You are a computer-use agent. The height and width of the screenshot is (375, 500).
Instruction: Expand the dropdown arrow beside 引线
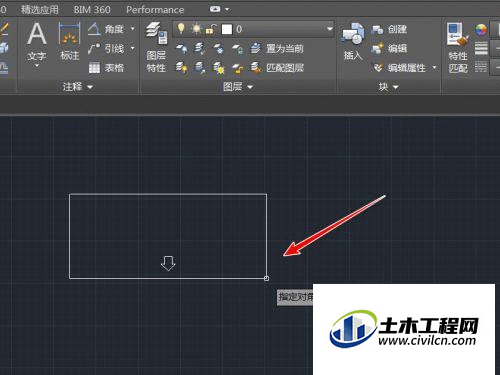(x=133, y=49)
